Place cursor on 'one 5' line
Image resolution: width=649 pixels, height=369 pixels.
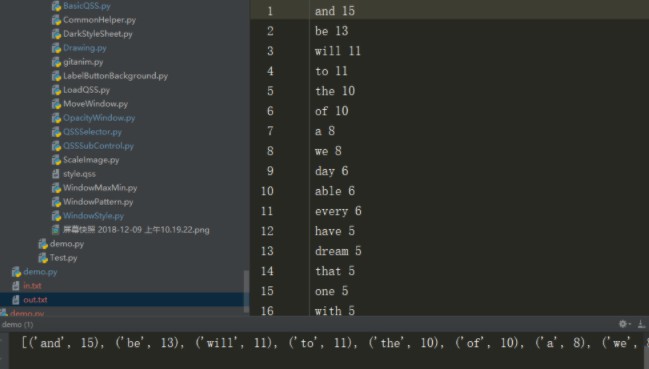click(x=331, y=291)
